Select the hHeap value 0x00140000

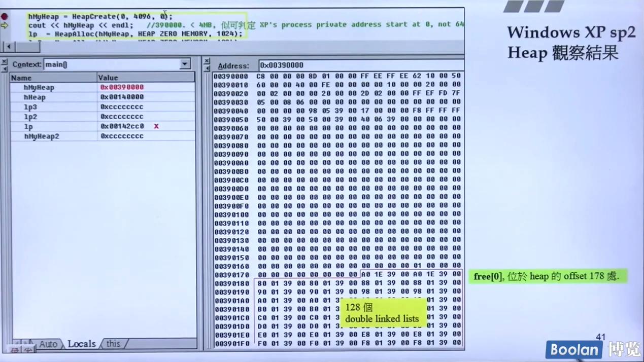click(122, 97)
